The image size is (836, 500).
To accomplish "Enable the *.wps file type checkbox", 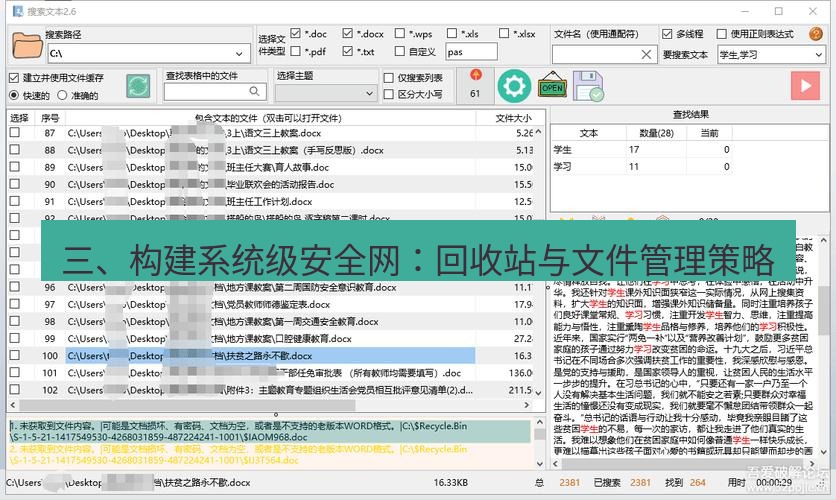I will 399,34.
